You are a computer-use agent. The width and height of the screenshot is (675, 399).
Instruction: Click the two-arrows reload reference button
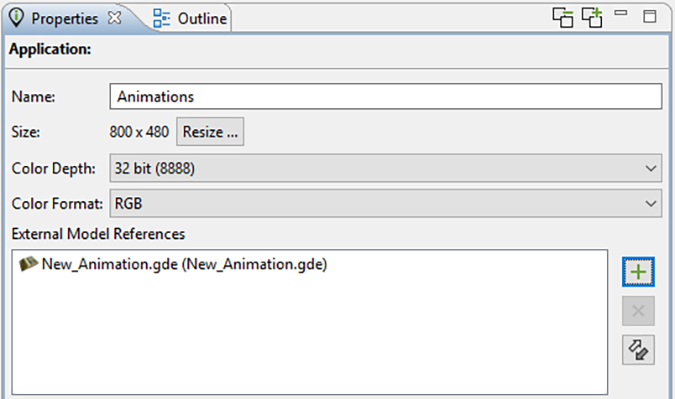(638, 350)
